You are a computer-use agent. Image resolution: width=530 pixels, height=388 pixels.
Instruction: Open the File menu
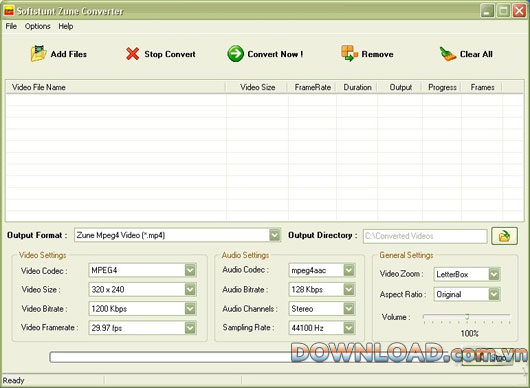click(x=11, y=26)
